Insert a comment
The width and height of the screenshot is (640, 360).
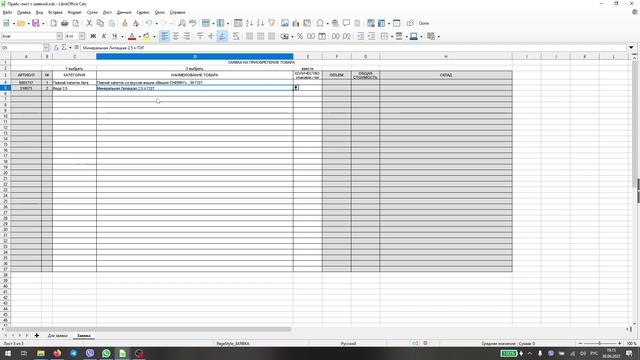[346, 23]
